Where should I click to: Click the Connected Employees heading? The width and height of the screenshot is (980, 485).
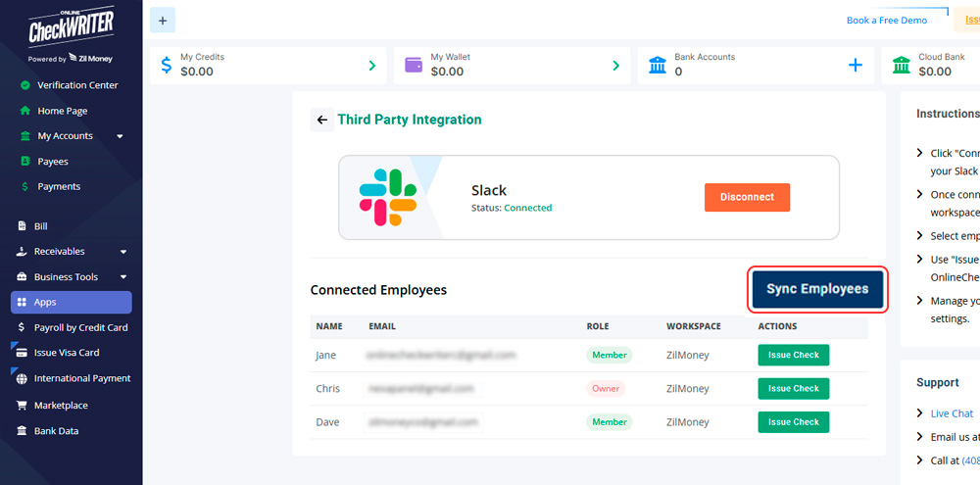(x=378, y=290)
